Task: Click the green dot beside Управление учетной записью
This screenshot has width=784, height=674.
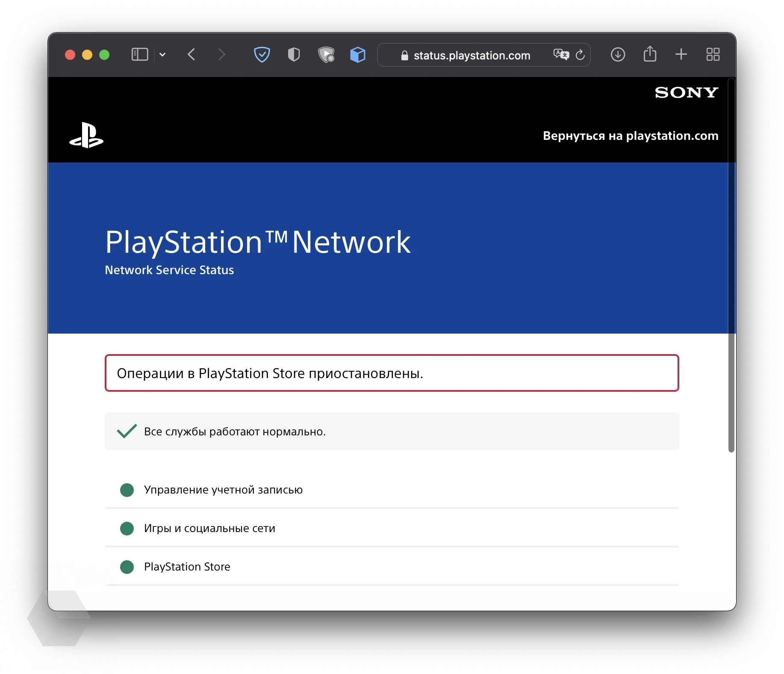Action: click(127, 490)
